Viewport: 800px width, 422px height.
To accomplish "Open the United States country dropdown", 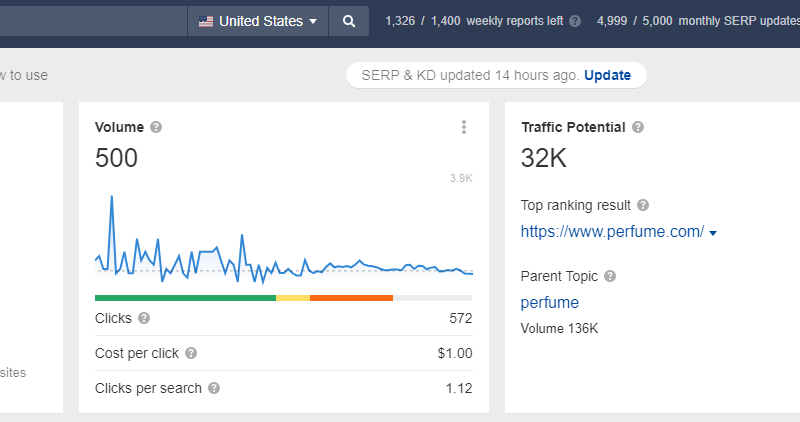I will [258, 21].
